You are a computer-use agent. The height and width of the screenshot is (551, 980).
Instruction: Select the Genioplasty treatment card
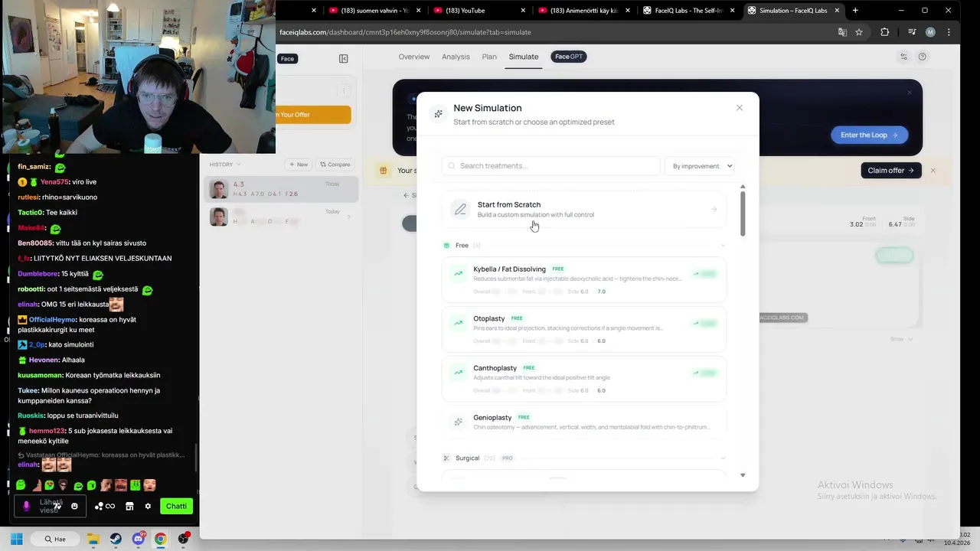pos(583,422)
